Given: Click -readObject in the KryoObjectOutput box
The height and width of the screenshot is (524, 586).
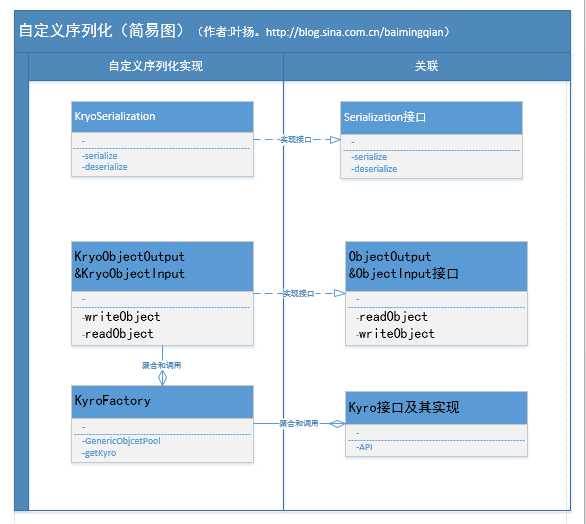Looking at the screenshot, I should 118,334.
